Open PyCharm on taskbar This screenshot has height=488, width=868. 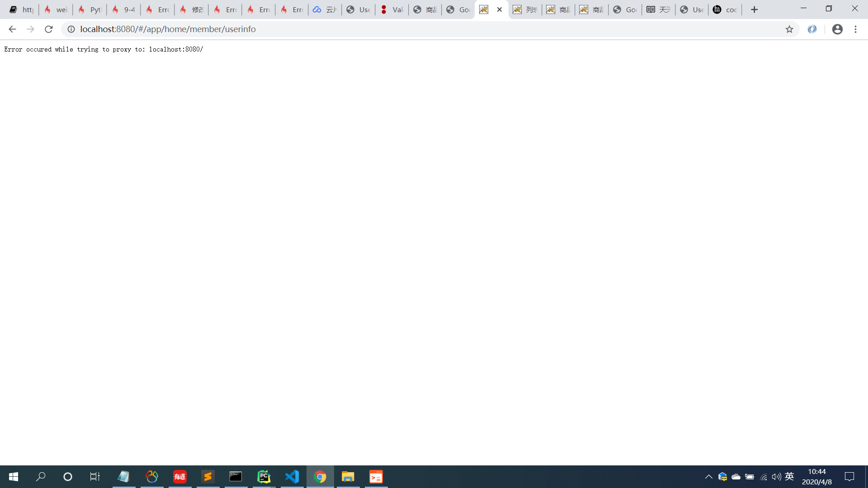[264, 477]
